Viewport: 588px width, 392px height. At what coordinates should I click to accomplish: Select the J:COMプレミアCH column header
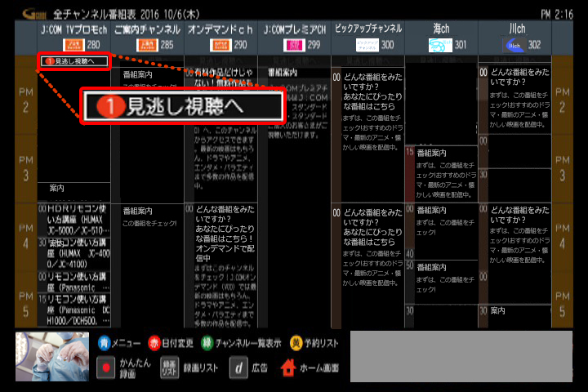click(294, 38)
